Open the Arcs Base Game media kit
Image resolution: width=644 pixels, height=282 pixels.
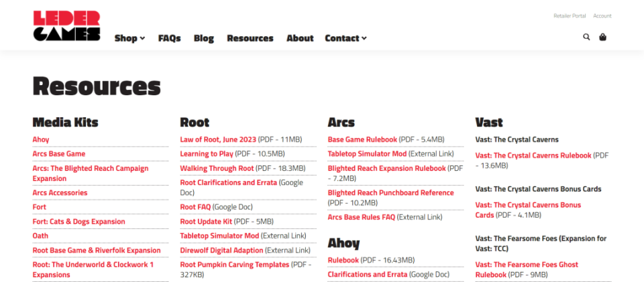[x=59, y=154]
